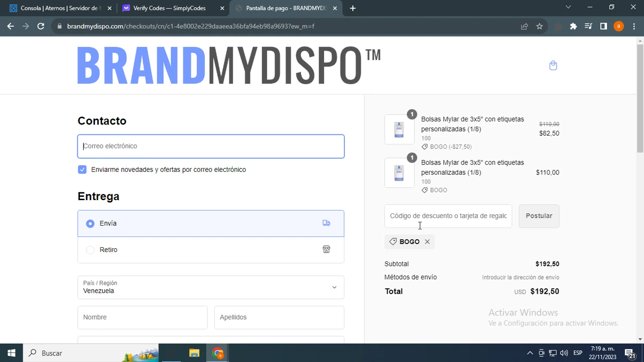Open the notification center icon
The width and height of the screenshot is (644, 362).
630,353
